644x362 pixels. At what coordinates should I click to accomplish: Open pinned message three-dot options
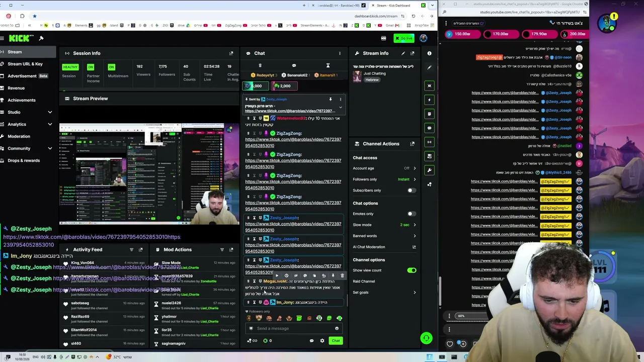pos(341,100)
